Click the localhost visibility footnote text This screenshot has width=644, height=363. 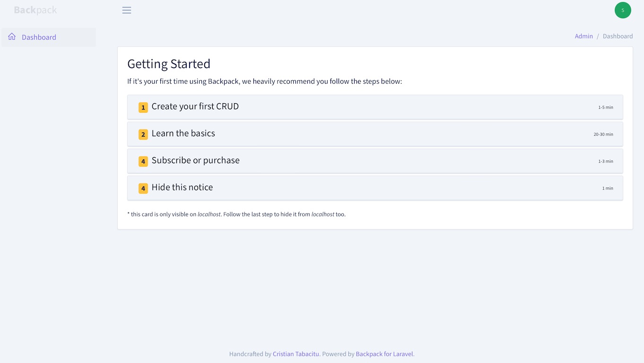(x=236, y=214)
